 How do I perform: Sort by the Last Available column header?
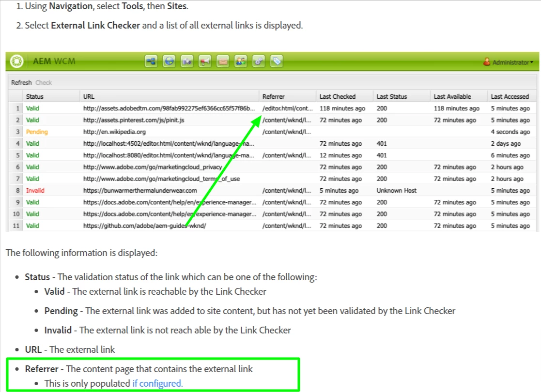click(459, 96)
